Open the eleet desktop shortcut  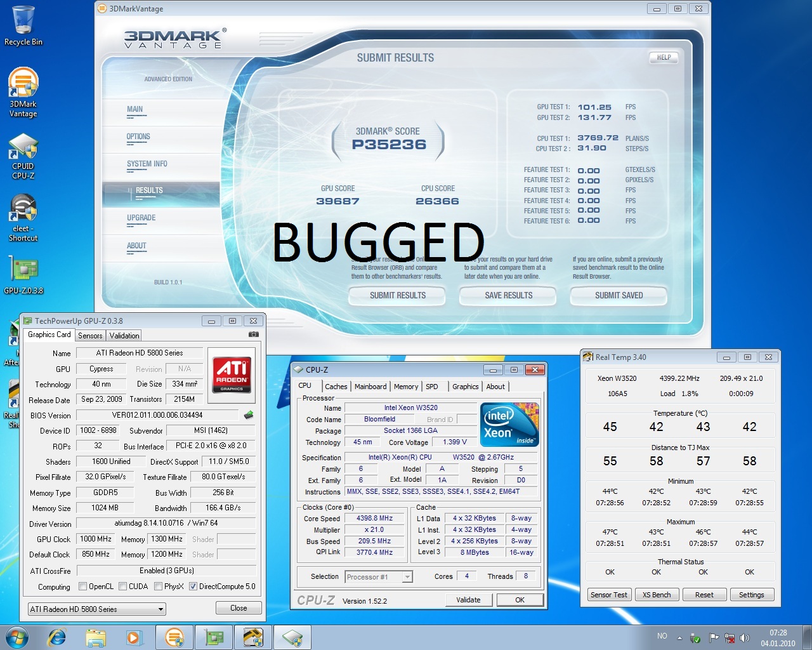pos(23,218)
